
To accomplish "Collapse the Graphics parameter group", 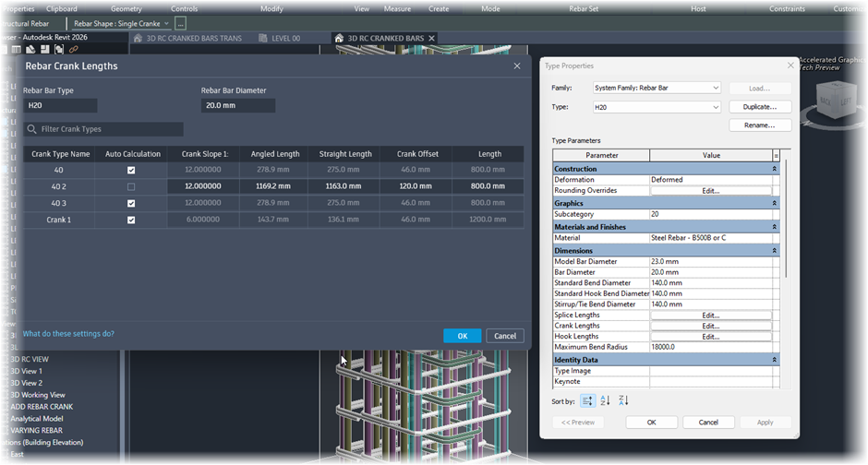I will click(775, 204).
